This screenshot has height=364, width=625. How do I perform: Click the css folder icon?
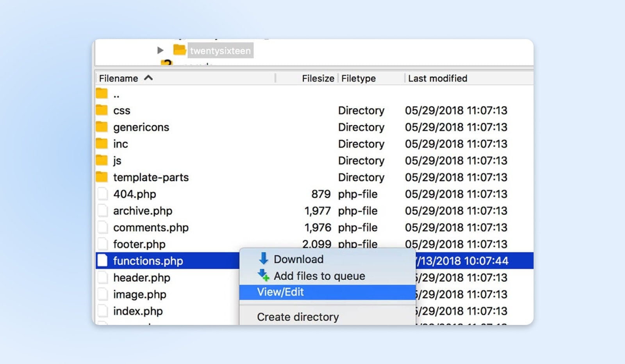102,110
